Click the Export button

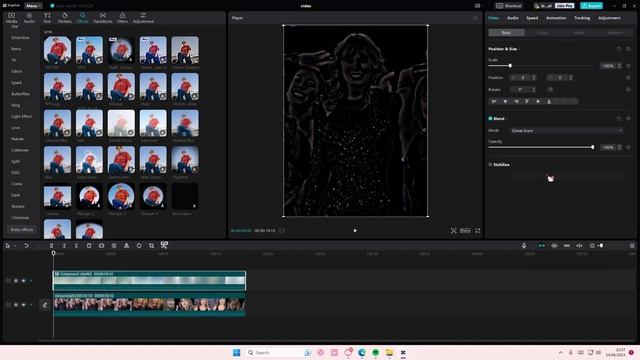point(591,6)
